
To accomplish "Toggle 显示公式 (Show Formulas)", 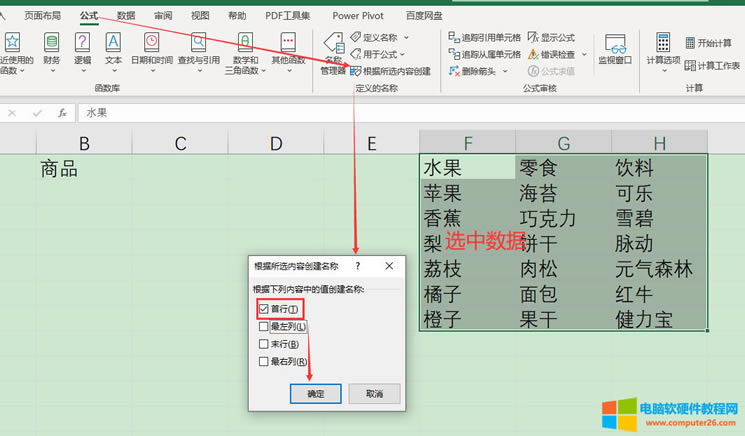I will point(552,37).
